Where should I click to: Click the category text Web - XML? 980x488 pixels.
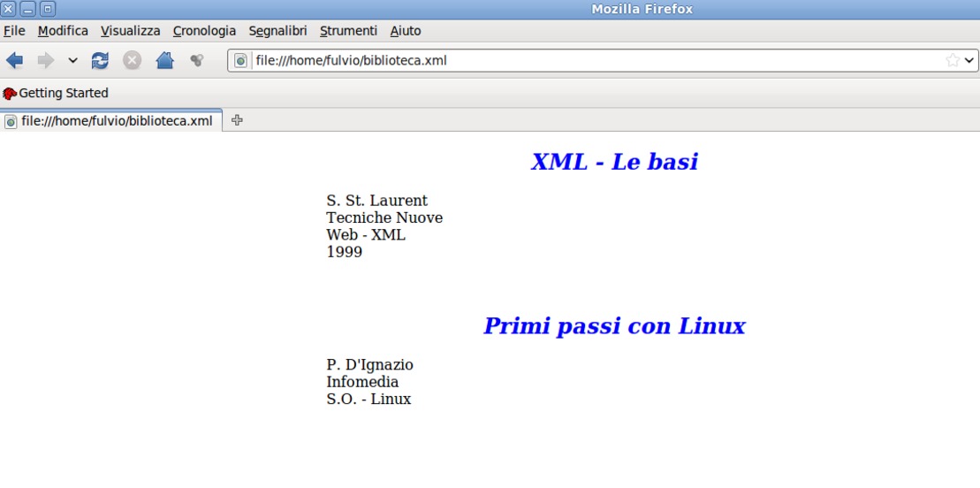(x=366, y=235)
